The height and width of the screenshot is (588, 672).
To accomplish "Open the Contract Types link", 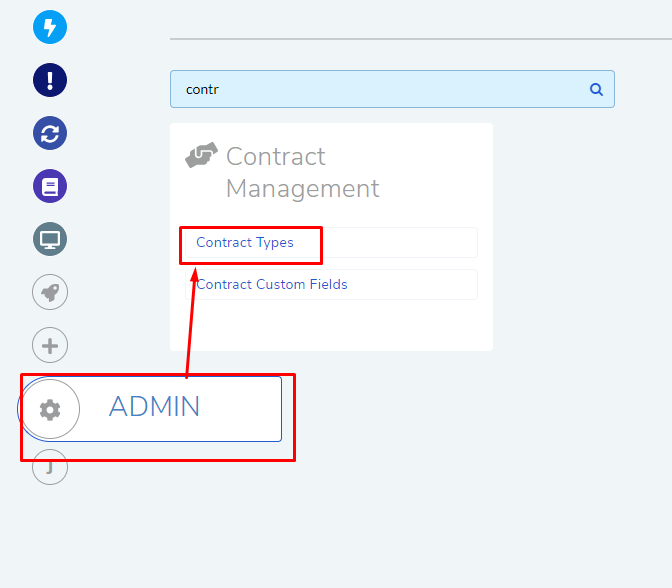I will (245, 243).
